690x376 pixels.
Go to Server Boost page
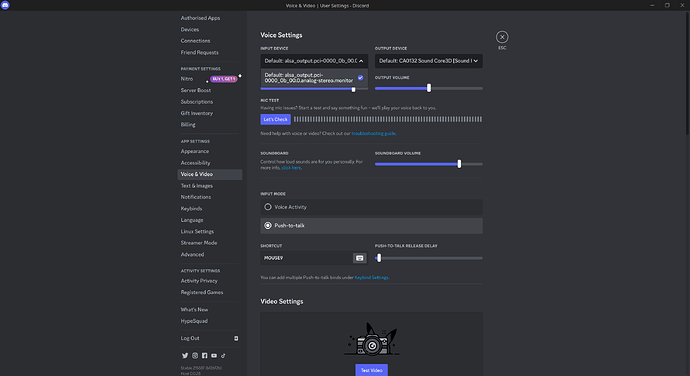[196, 90]
